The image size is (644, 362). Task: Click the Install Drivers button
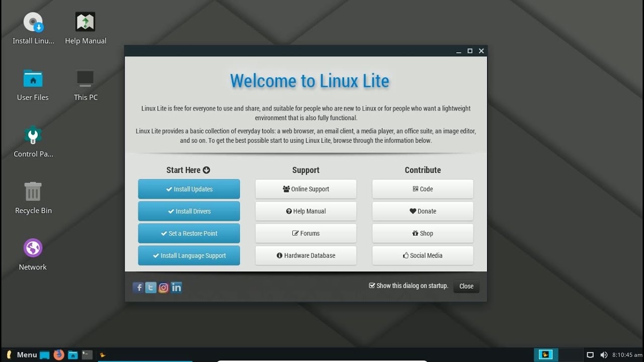189,211
